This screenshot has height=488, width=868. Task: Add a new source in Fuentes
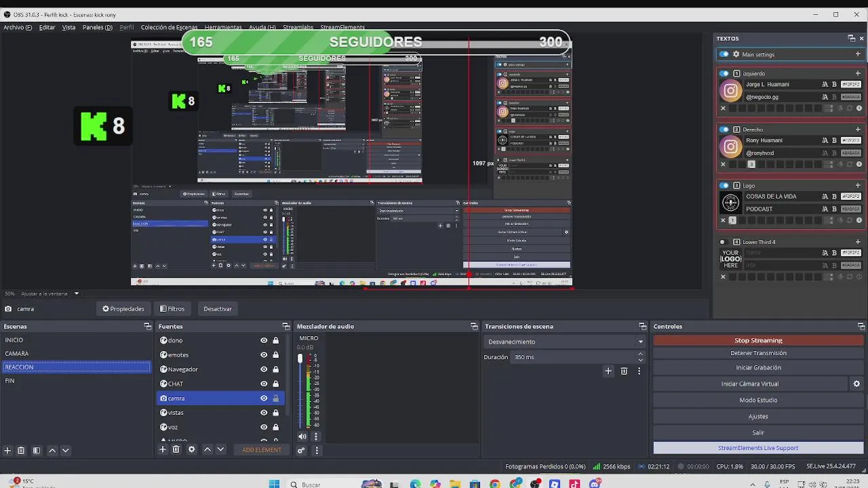(163, 449)
